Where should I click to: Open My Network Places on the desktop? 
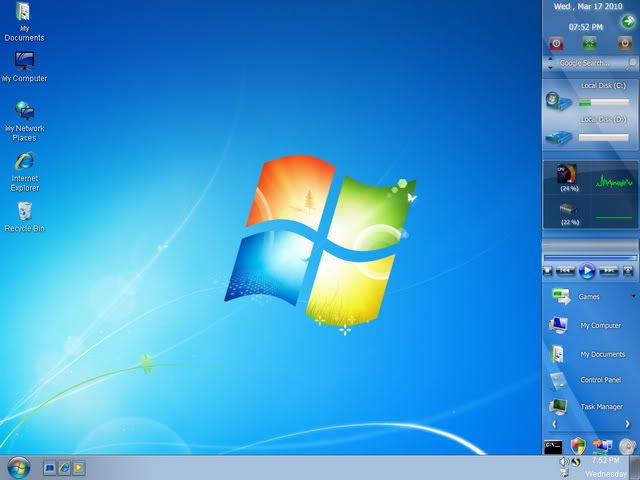[x=24, y=121]
